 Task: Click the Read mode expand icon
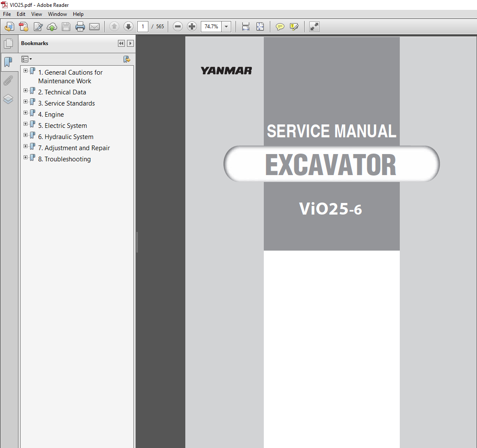[314, 27]
